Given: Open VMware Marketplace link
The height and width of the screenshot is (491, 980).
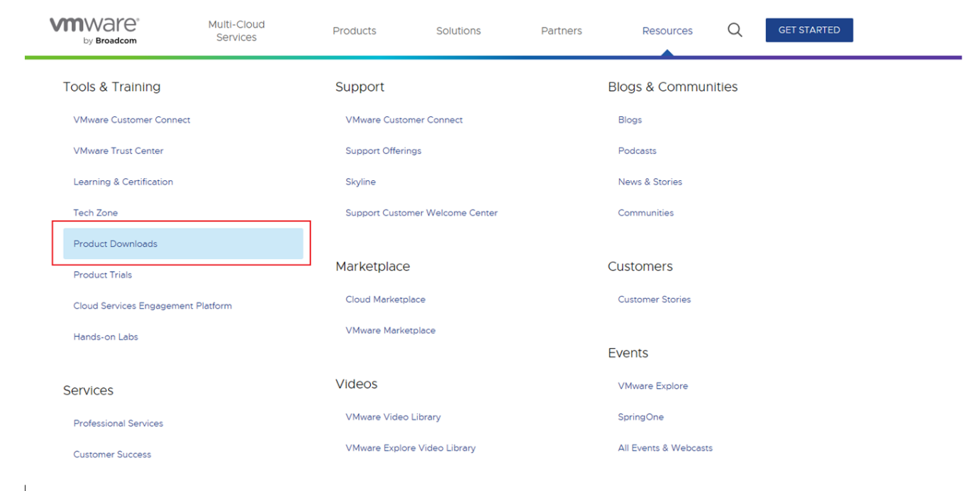Looking at the screenshot, I should (x=391, y=331).
